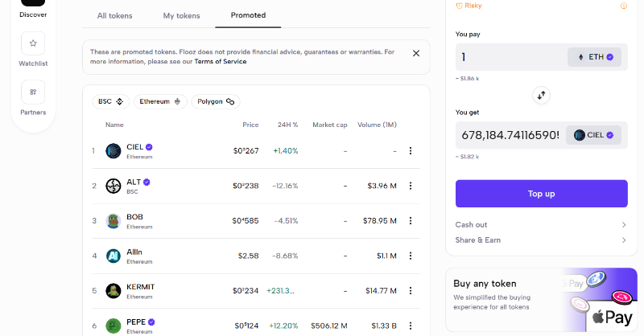Click the KERMIT token logo
The image size is (644, 336).
(x=114, y=290)
